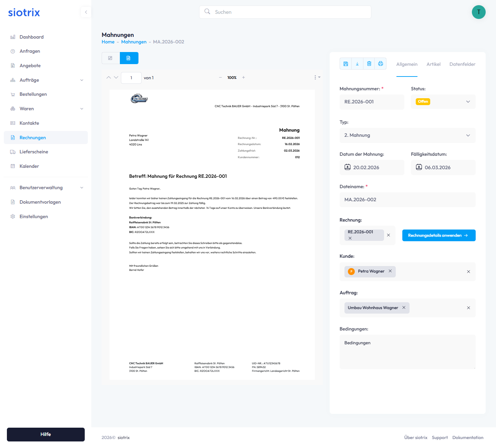Click Rechnungsdetails anwenden button

click(x=438, y=235)
